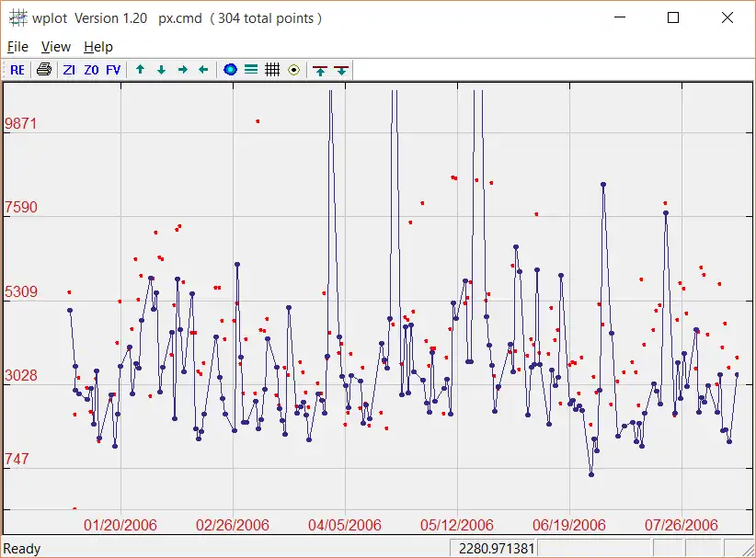The width and height of the screenshot is (756, 558).
Task: Close the wplot window
Action: [727, 17]
